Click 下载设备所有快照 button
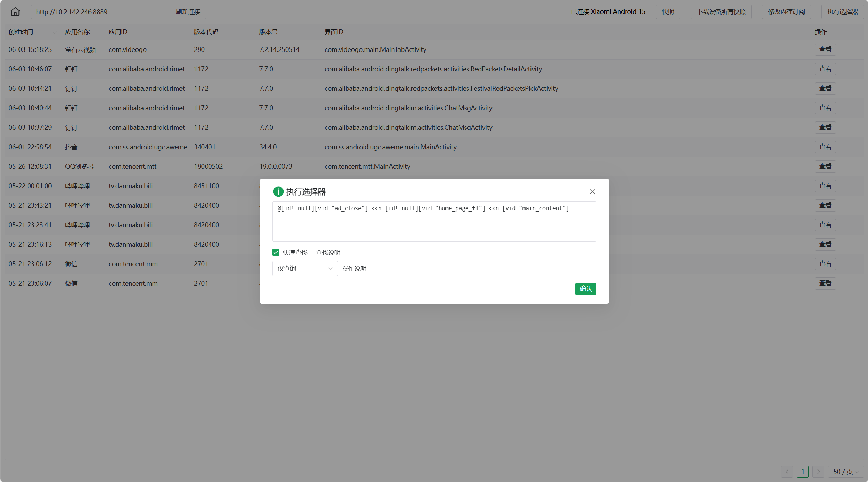The height and width of the screenshot is (482, 868). point(721,12)
